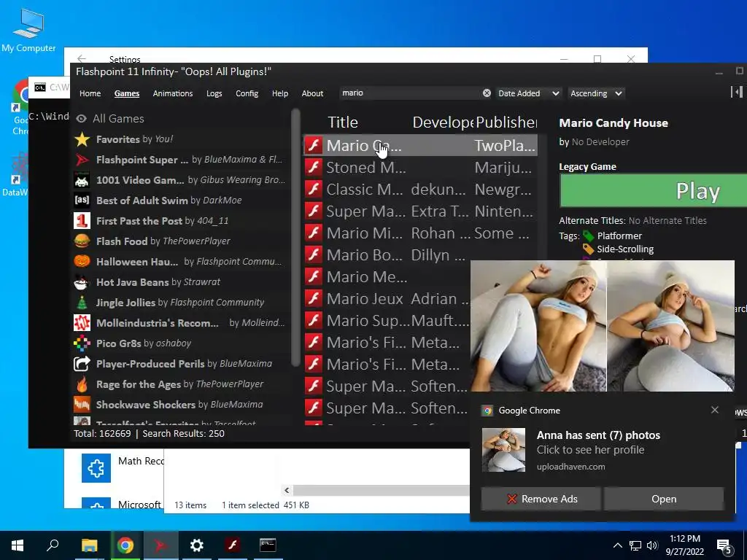Viewport: 747px width, 560px height.
Task: Click the horizontal scrollbar left arrow
Action: click(287, 490)
